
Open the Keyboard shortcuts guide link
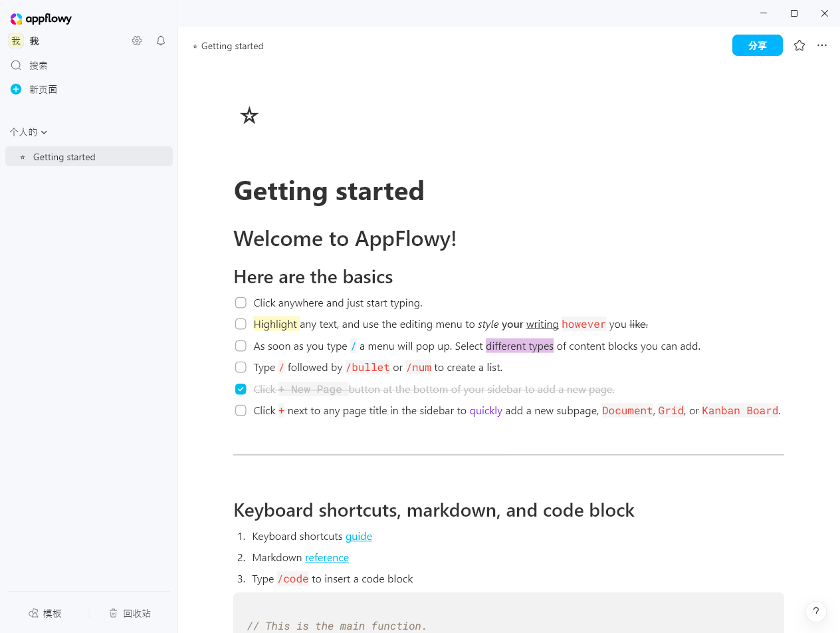pos(358,536)
